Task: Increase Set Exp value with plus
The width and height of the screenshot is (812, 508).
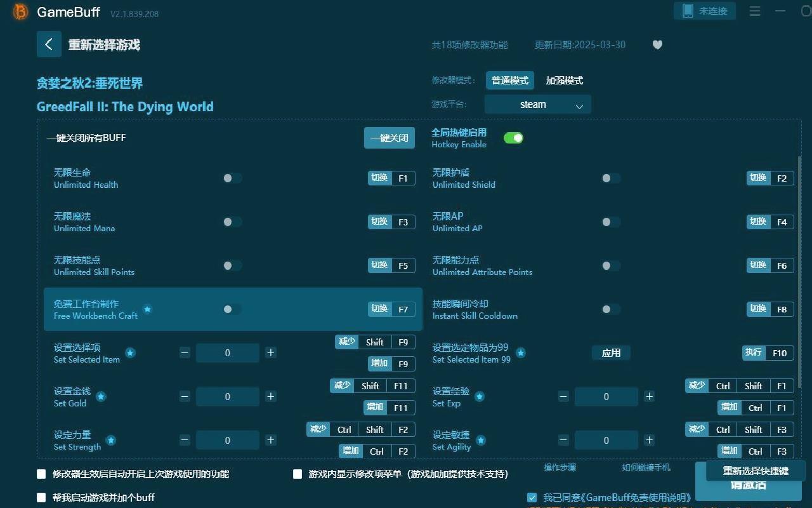Action: (x=649, y=396)
